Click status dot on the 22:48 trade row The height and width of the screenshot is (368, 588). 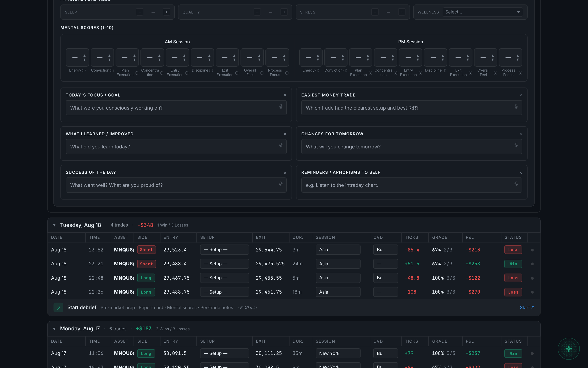click(x=532, y=278)
